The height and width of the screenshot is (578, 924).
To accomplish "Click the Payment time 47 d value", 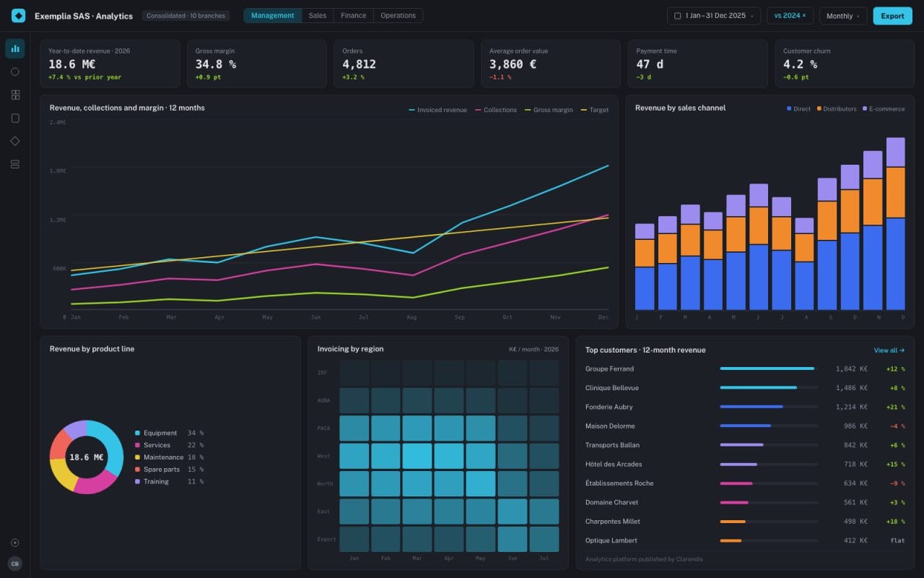I will (x=650, y=64).
